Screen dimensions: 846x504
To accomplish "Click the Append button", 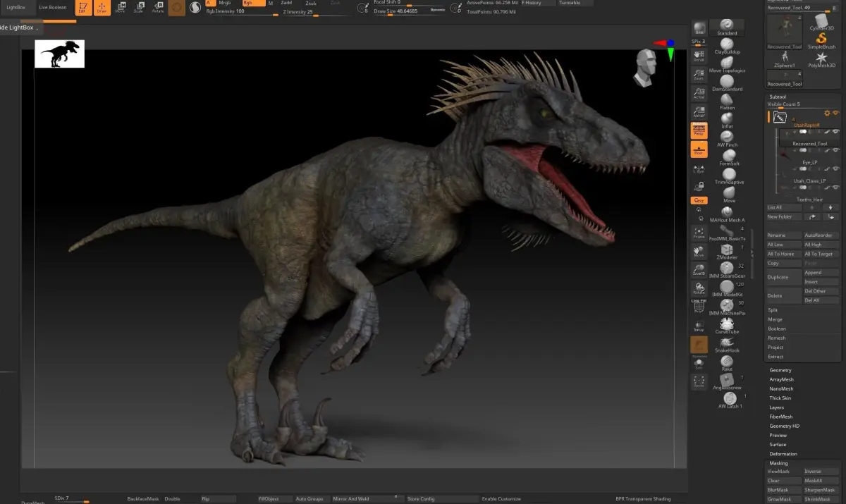I will pos(822,272).
